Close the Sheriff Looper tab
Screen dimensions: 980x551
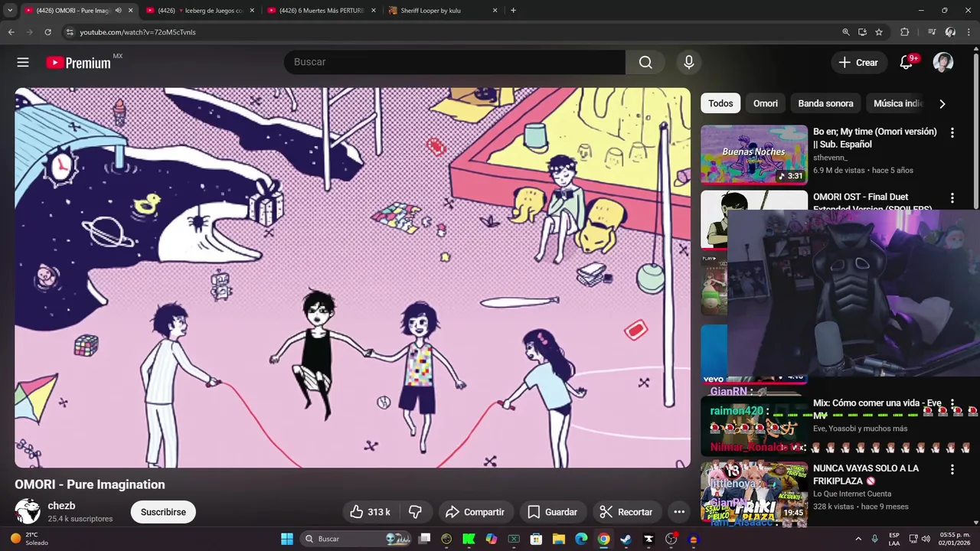click(x=495, y=11)
